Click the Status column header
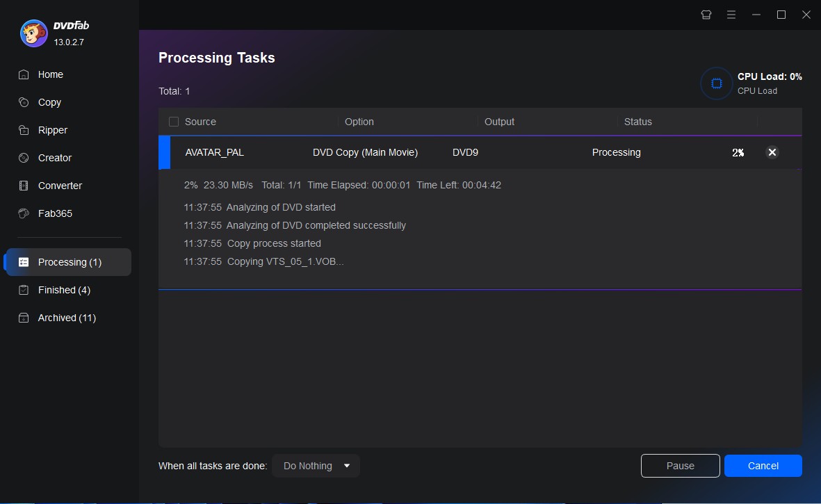 (637, 122)
